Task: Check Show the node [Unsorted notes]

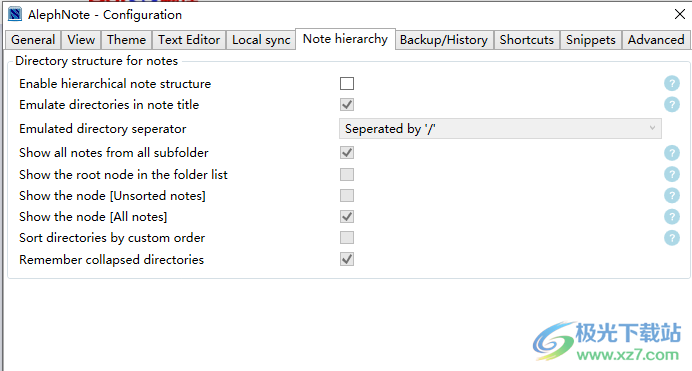Action: tap(347, 195)
